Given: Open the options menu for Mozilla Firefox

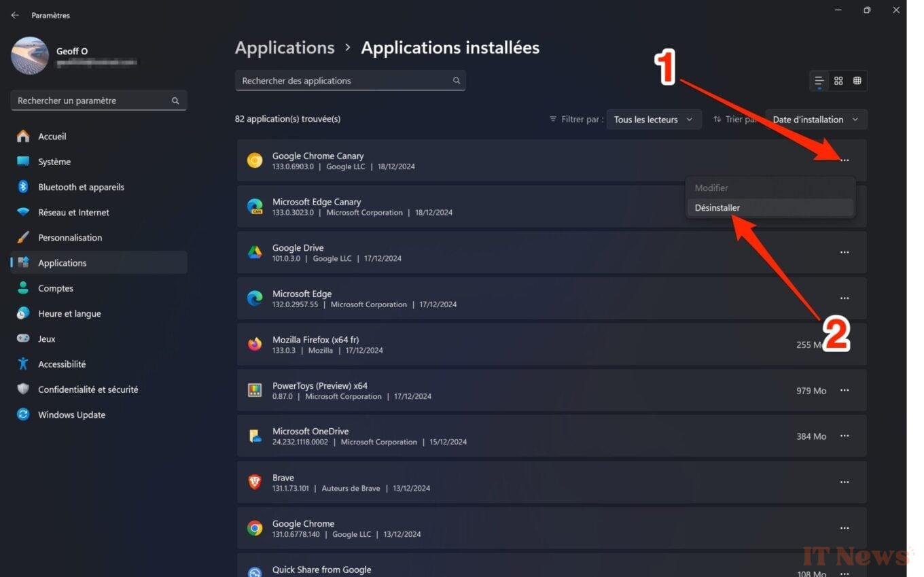Looking at the screenshot, I should tap(844, 345).
